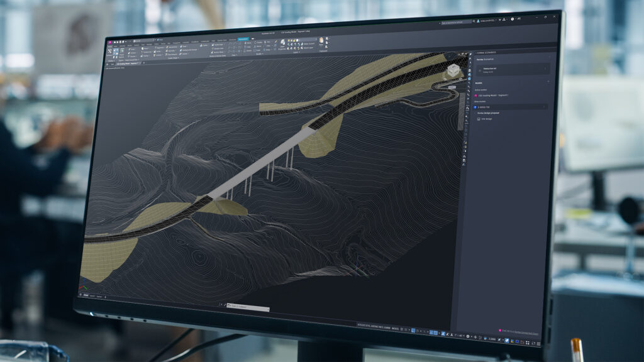The width and height of the screenshot is (644, 362).
Task: Open the options menu on the scenario card
Action: (545, 69)
